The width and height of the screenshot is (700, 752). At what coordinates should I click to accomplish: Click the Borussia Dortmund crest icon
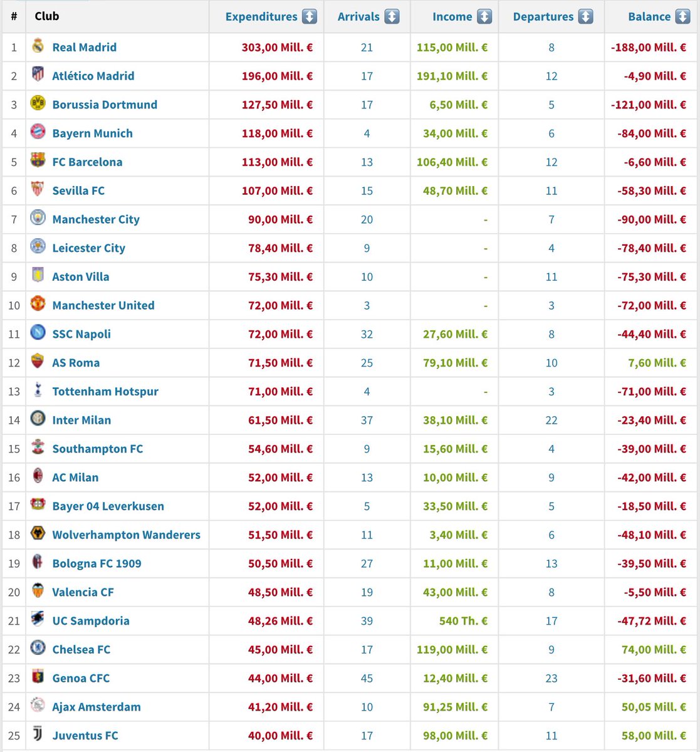pos(38,104)
